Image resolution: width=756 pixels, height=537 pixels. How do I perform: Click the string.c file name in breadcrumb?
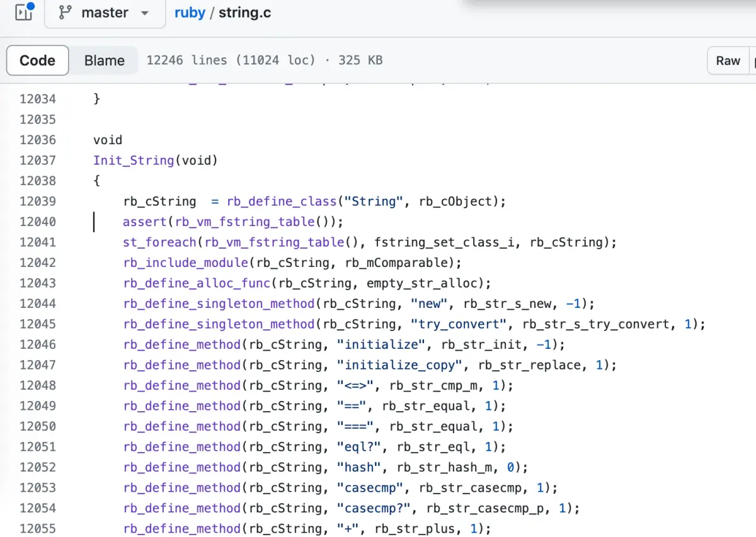pos(245,13)
